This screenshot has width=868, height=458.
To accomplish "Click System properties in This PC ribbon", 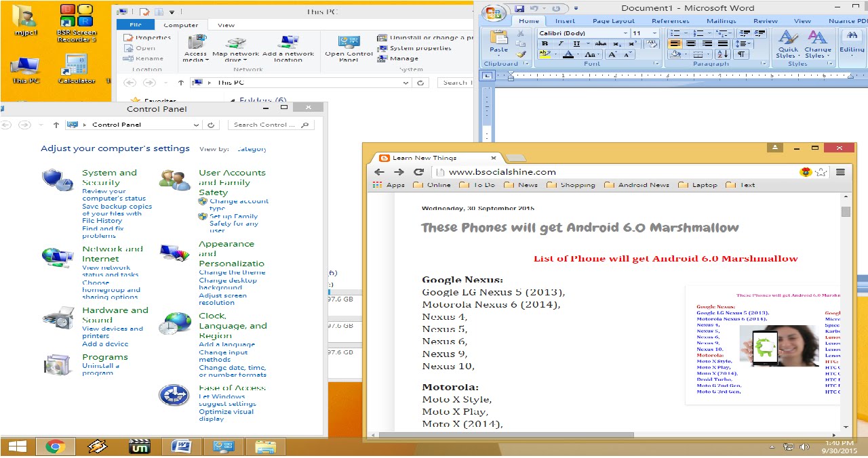I will click(415, 48).
